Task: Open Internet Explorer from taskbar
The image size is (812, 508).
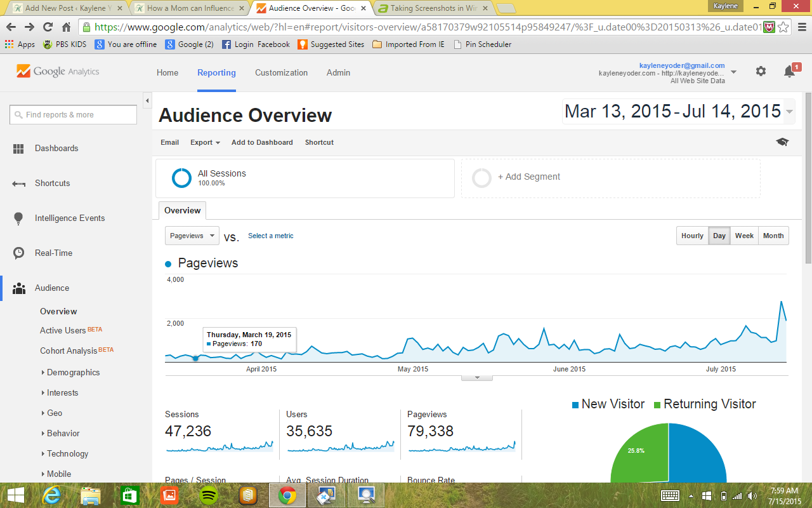Action: tap(52, 495)
